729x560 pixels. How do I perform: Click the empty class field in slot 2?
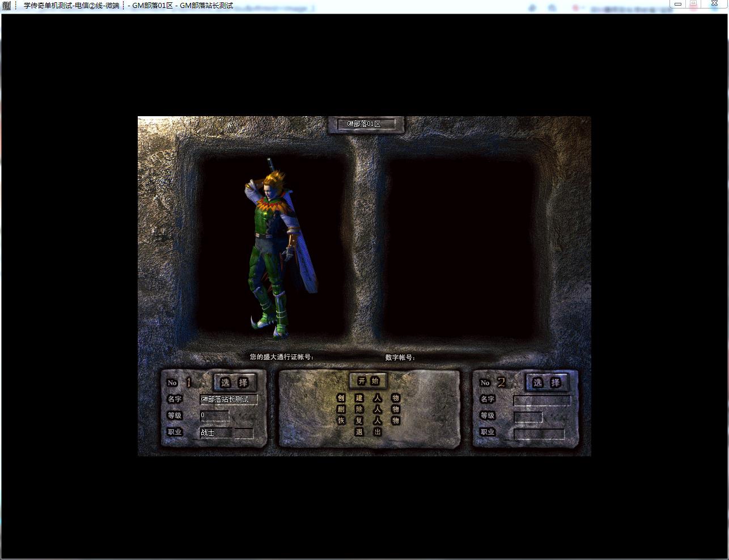(539, 434)
